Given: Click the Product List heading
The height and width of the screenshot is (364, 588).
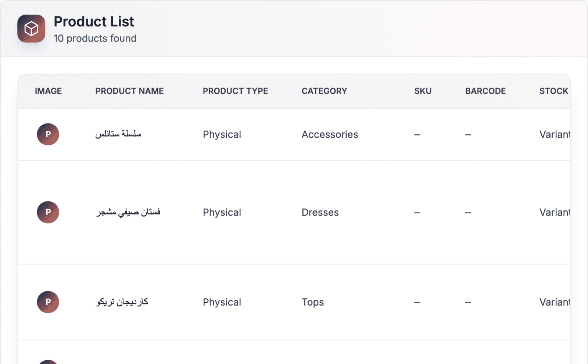Looking at the screenshot, I should click(94, 22).
